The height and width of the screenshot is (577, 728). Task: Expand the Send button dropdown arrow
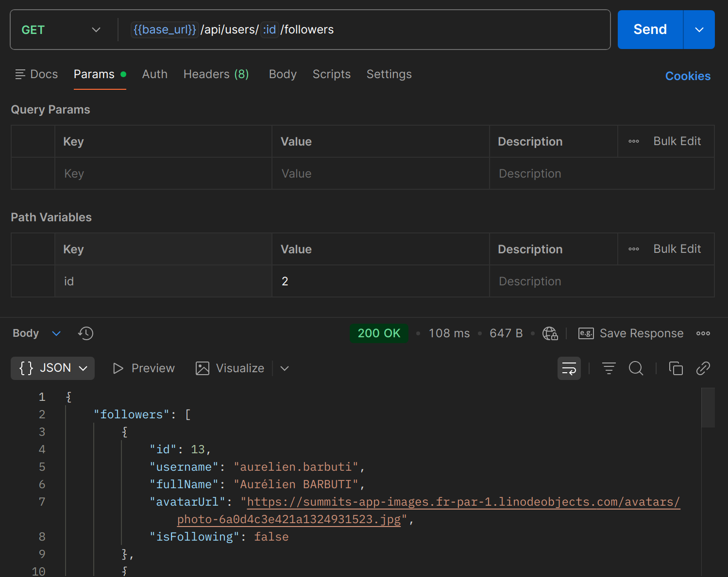point(699,30)
